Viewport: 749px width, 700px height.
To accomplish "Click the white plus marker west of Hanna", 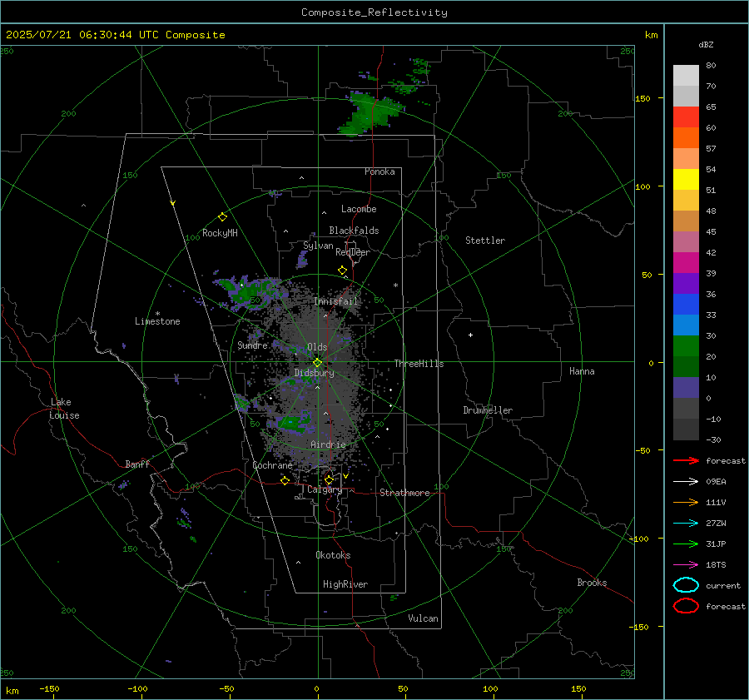I will pyautogui.click(x=470, y=335).
